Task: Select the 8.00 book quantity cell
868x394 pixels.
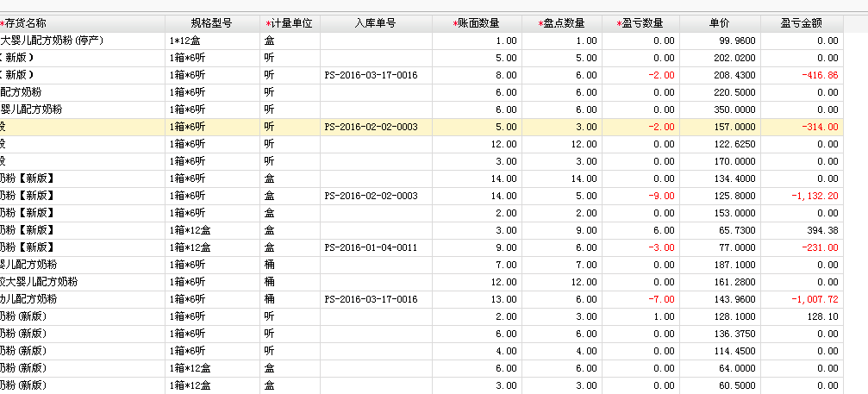Action: [x=477, y=75]
